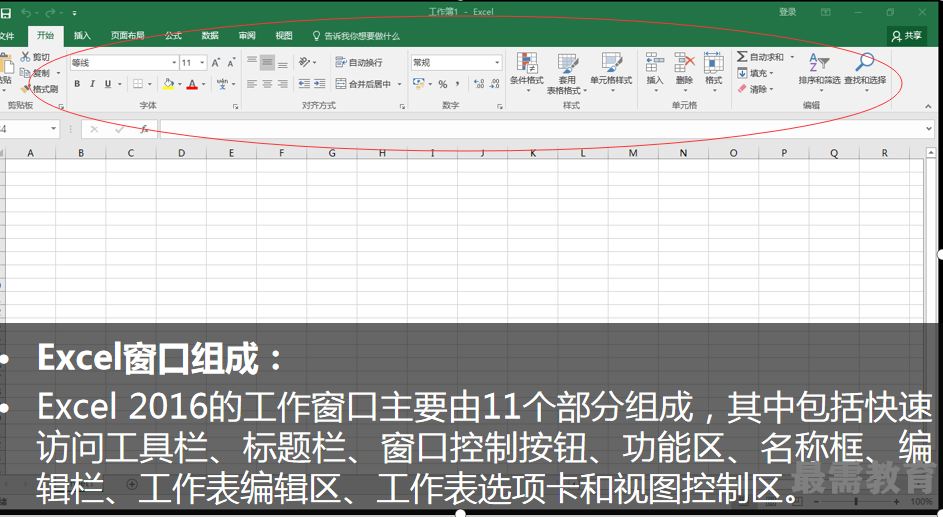Open 格式 cell format menu
The height and width of the screenshot is (517, 943).
click(714, 72)
